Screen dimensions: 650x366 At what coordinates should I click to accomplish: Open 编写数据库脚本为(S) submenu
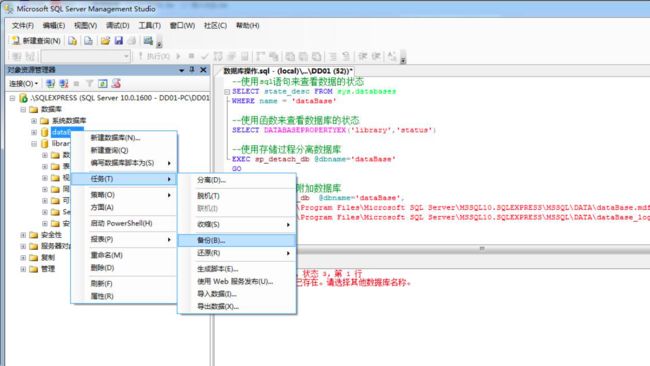point(124,163)
